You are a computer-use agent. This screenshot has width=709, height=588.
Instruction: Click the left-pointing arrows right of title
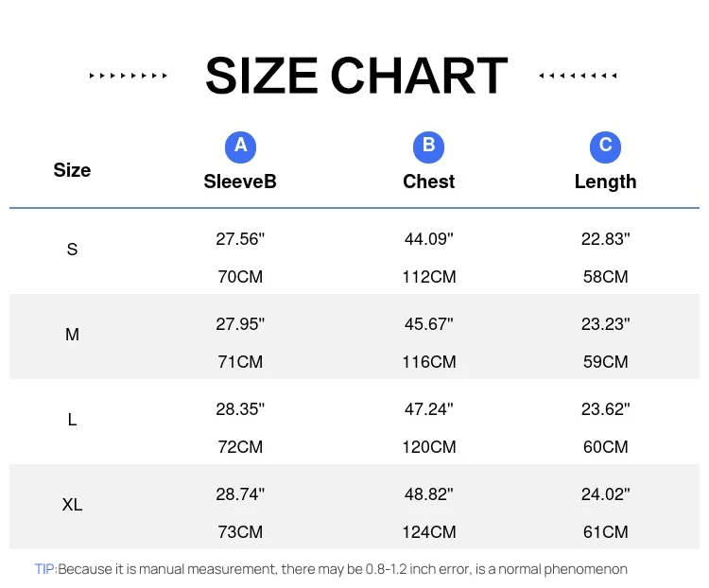coord(578,76)
